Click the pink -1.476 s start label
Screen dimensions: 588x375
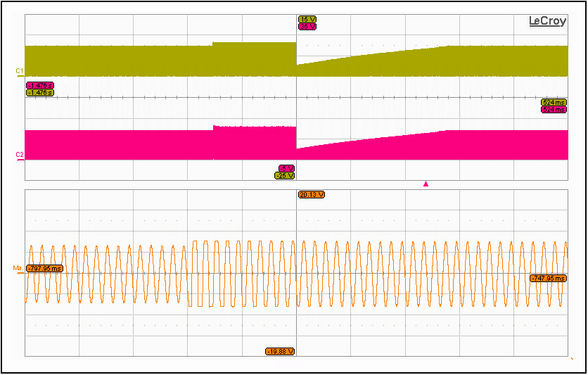[40, 85]
